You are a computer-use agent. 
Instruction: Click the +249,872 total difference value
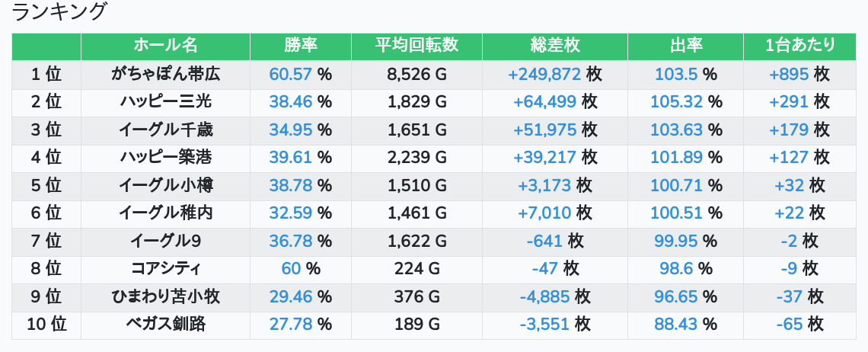[544, 74]
